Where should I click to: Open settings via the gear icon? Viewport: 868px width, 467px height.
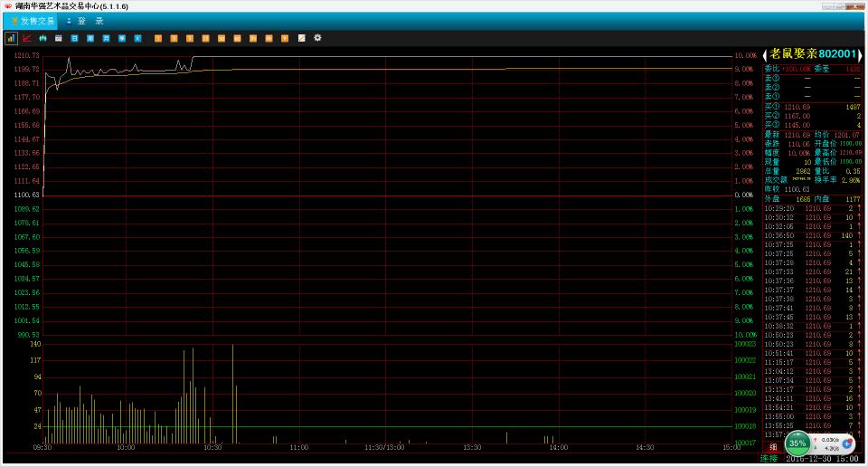[x=317, y=38]
